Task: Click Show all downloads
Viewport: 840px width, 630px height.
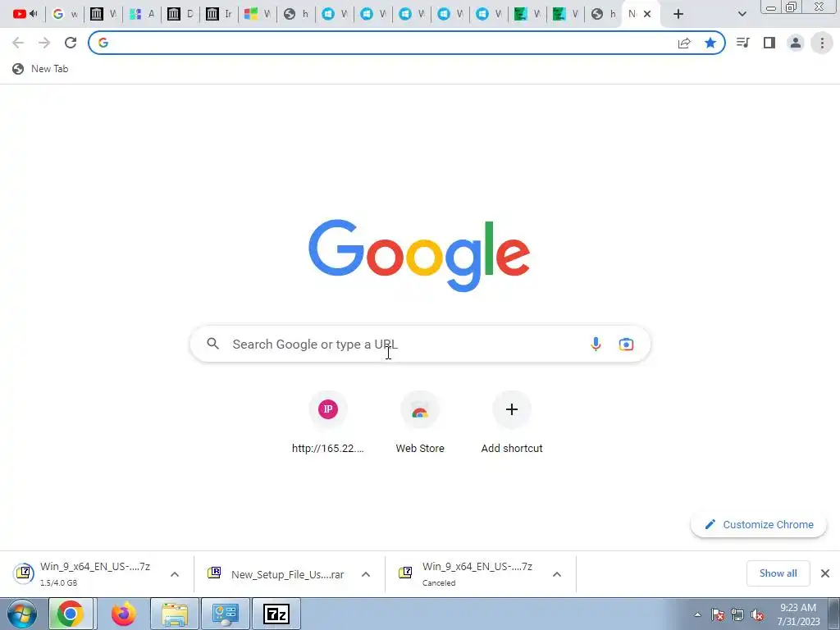Action: click(x=778, y=573)
